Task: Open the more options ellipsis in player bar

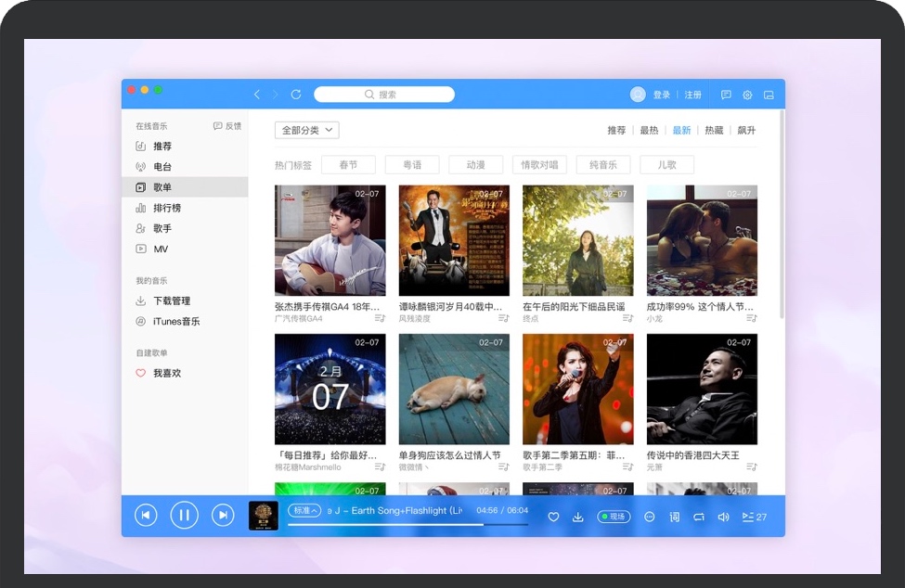Action: tap(650, 517)
